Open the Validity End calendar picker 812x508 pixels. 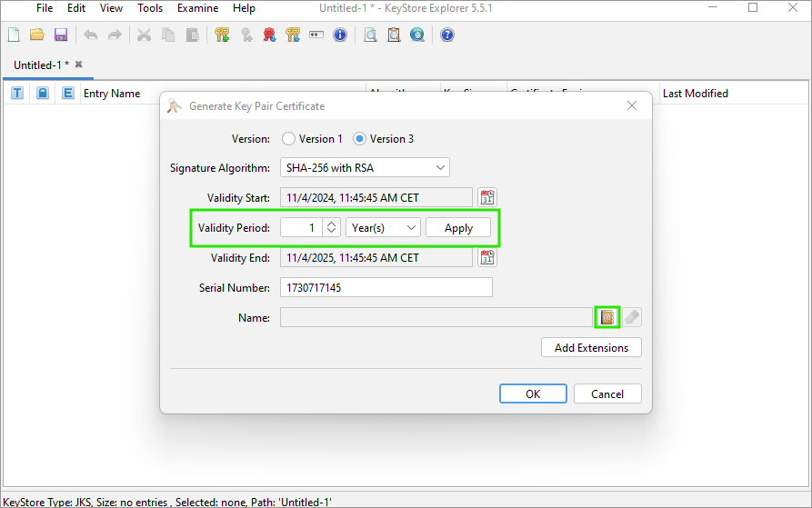[487, 257]
